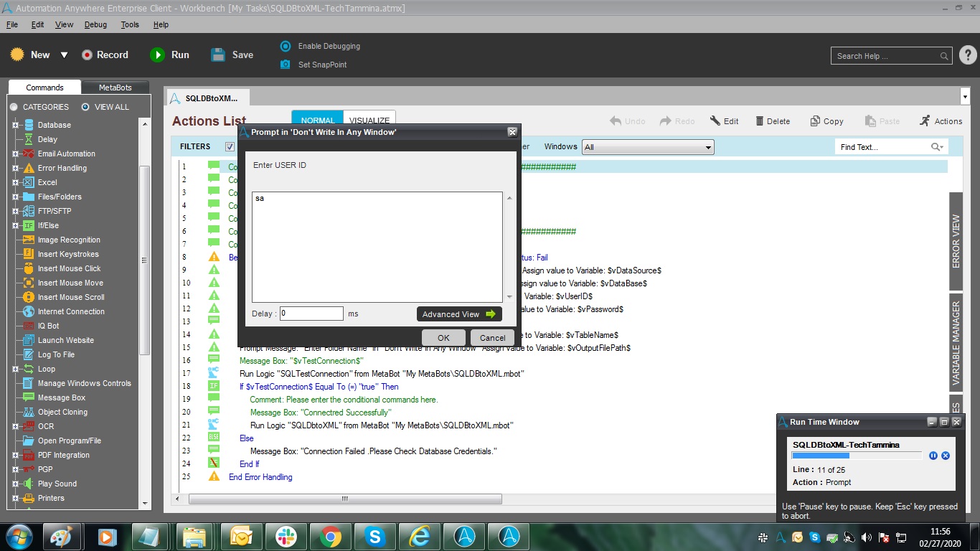Select the Message Box command icon
The height and width of the screenshot is (551, 980).
29,397
